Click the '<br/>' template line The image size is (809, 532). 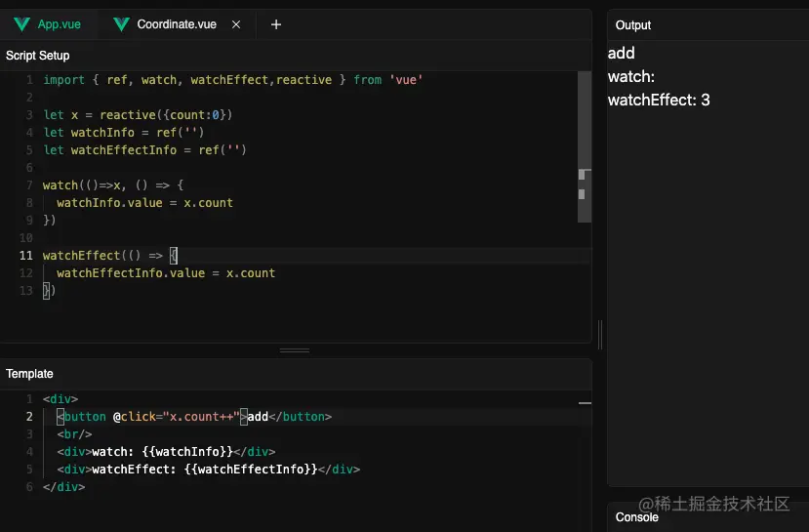pyautogui.click(x=74, y=434)
